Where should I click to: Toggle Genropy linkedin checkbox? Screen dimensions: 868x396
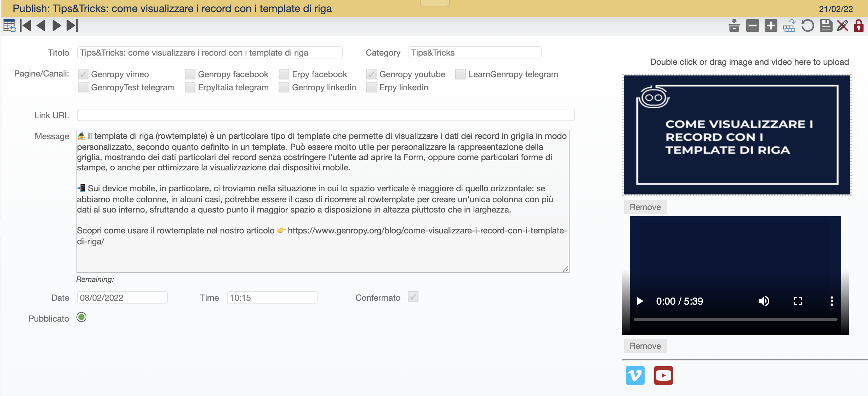[284, 87]
